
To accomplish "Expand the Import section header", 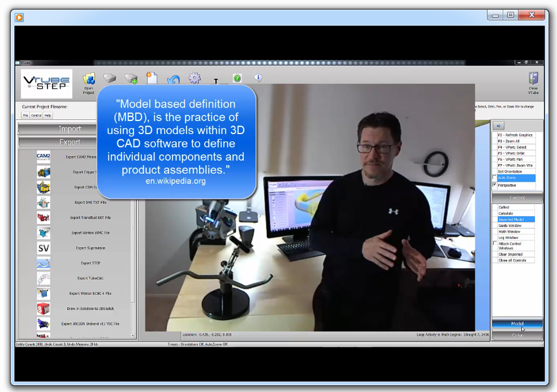I will tap(70, 129).
